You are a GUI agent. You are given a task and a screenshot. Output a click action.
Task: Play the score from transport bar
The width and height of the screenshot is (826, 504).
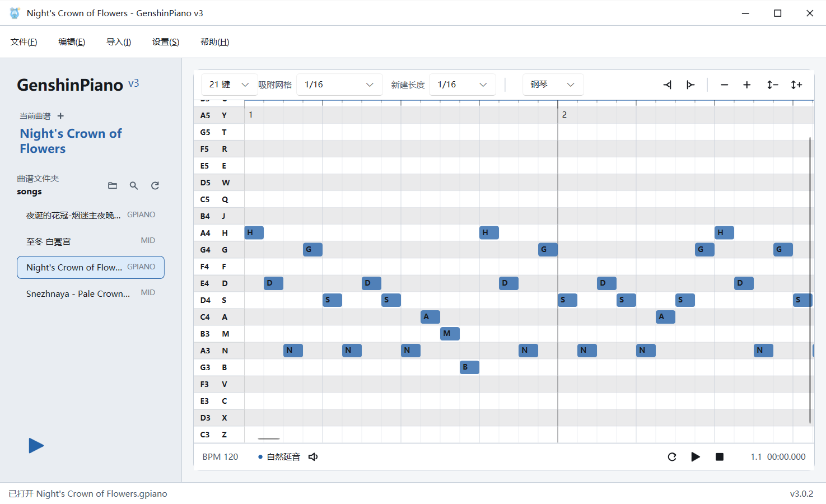pos(696,457)
